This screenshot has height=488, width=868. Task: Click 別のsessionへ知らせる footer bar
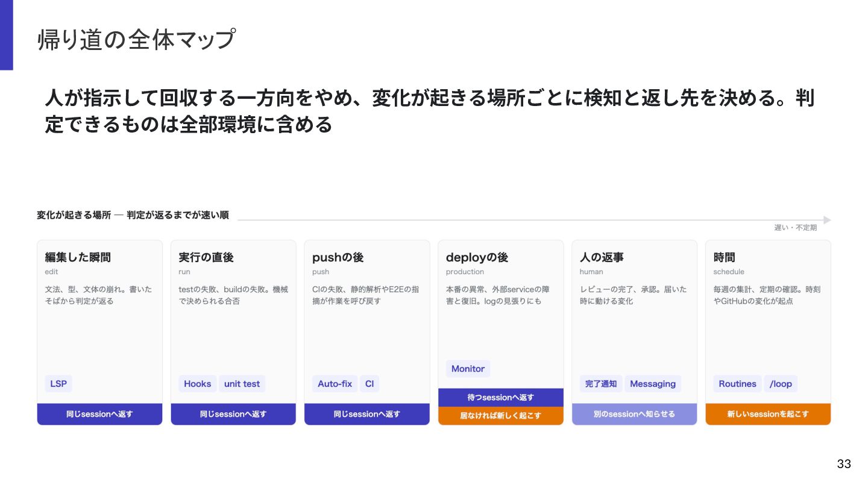(635, 414)
